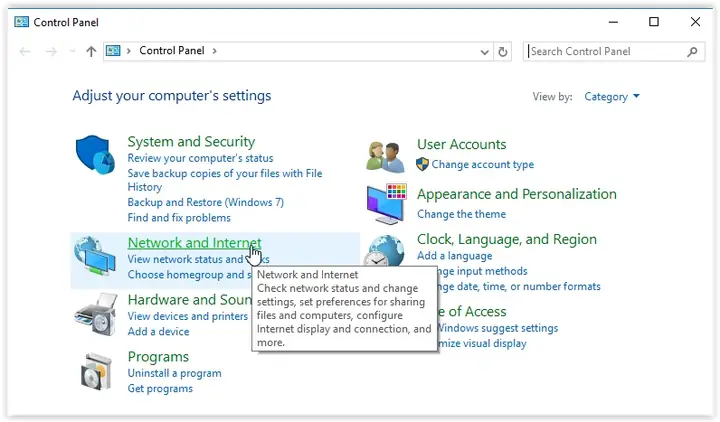Open System and Security category
This screenshot has height=422, width=720.
coord(191,141)
